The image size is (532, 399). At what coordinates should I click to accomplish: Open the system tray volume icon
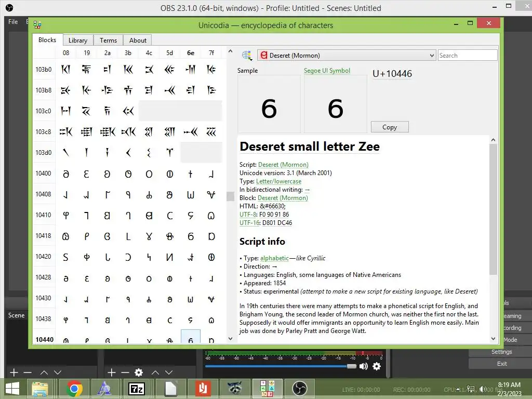(x=483, y=389)
